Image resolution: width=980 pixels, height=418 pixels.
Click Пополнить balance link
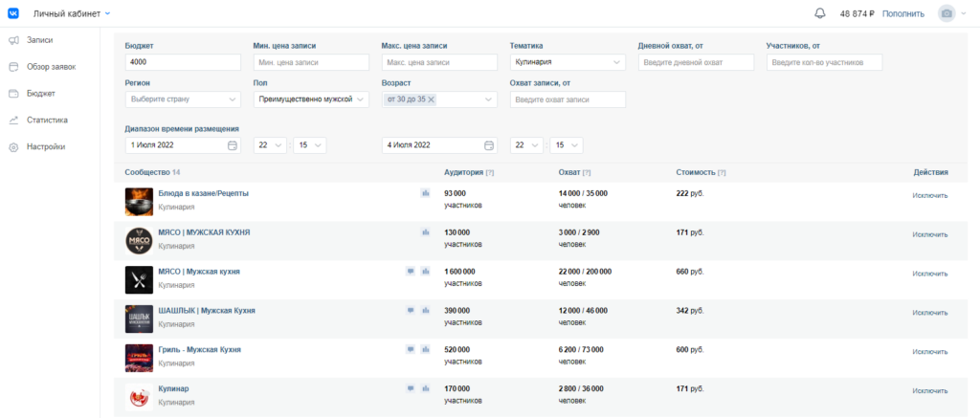pyautogui.click(x=902, y=13)
